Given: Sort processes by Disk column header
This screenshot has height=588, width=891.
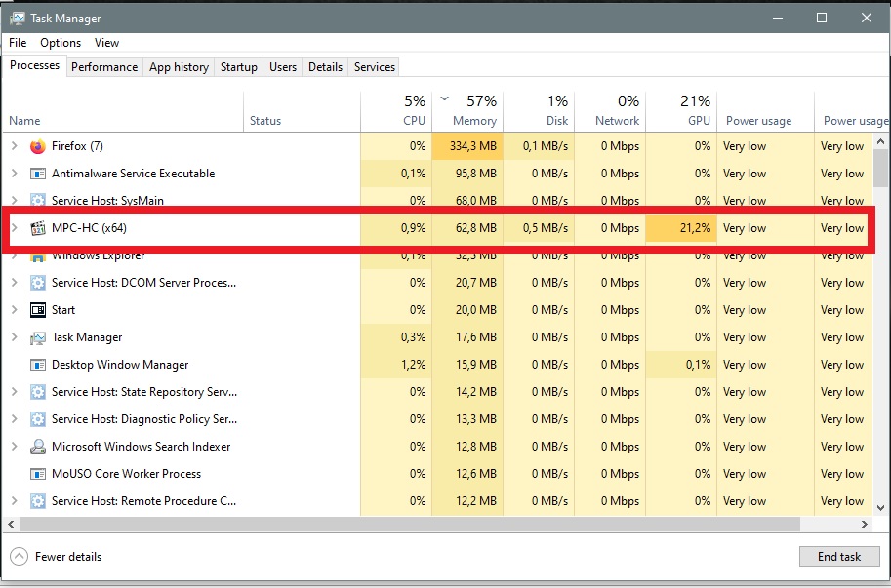Looking at the screenshot, I should pyautogui.click(x=539, y=112).
